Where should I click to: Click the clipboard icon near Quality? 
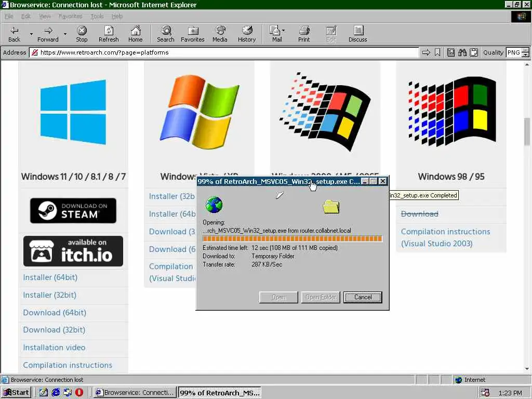[x=474, y=52]
